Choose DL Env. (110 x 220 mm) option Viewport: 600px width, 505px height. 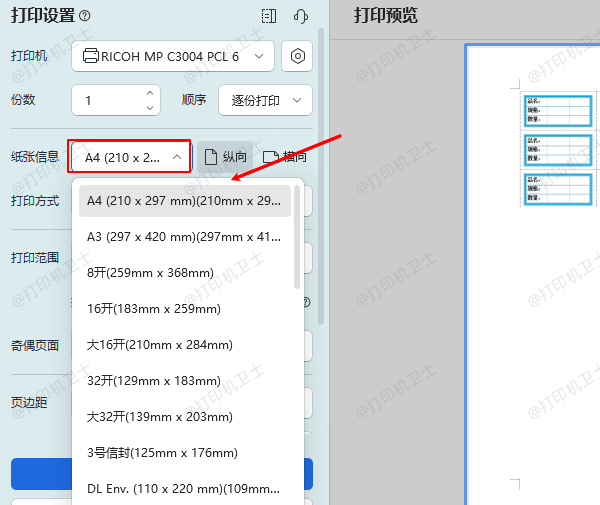tap(185, 489)
